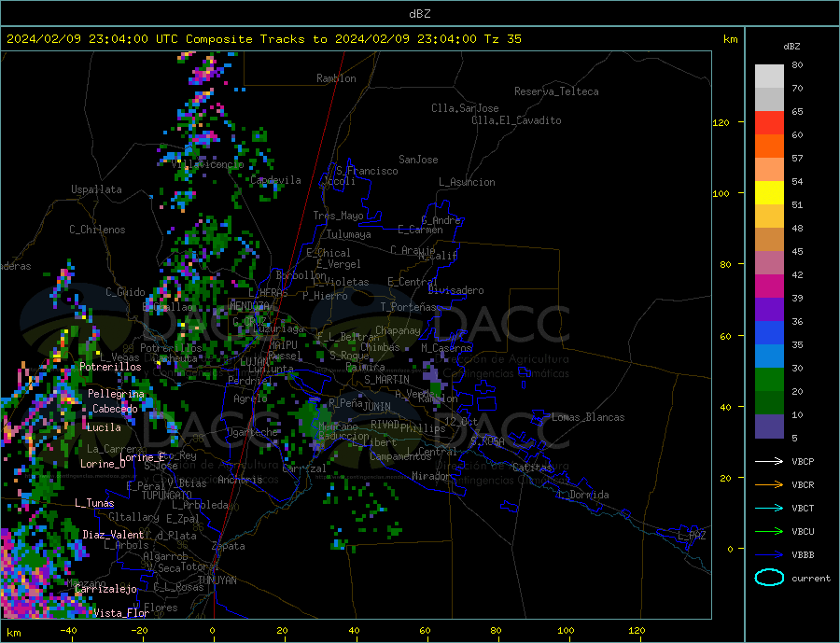Click the 'Clla.El_Cavadito' map label

[x=516, y=120]
